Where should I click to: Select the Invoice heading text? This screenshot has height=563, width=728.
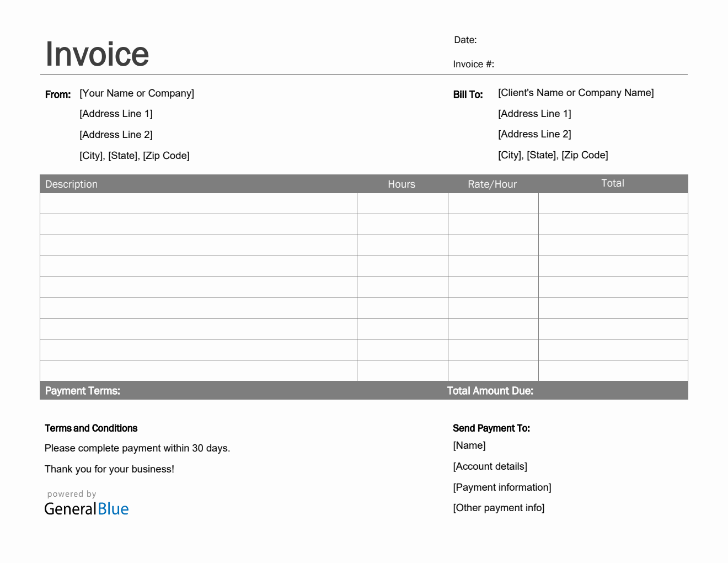(97, 53)
